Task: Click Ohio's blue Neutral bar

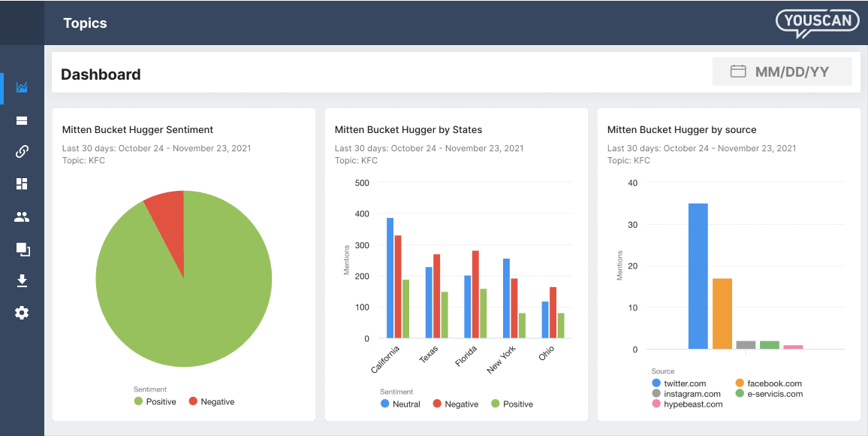Action: click(x=544, y=319)
